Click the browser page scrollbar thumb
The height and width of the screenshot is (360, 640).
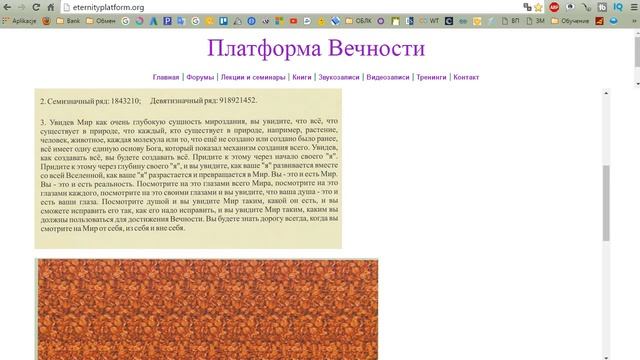(638, 52)
